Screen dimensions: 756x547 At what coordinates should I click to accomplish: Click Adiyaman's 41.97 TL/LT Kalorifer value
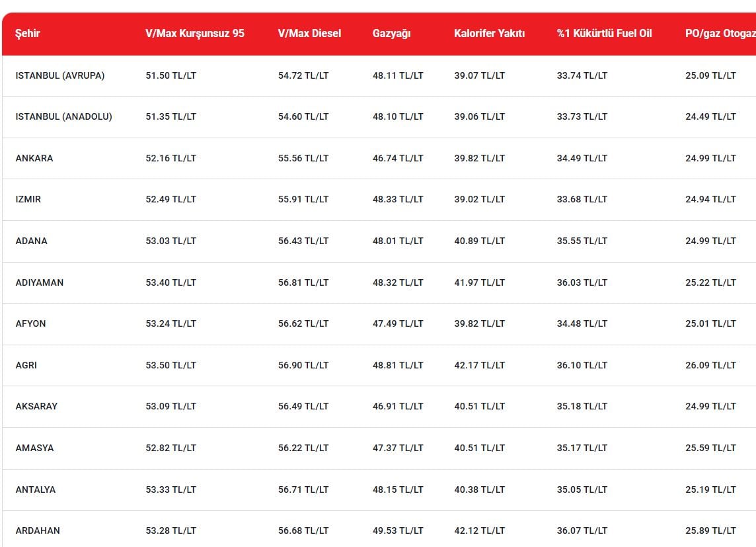[479, 282]
